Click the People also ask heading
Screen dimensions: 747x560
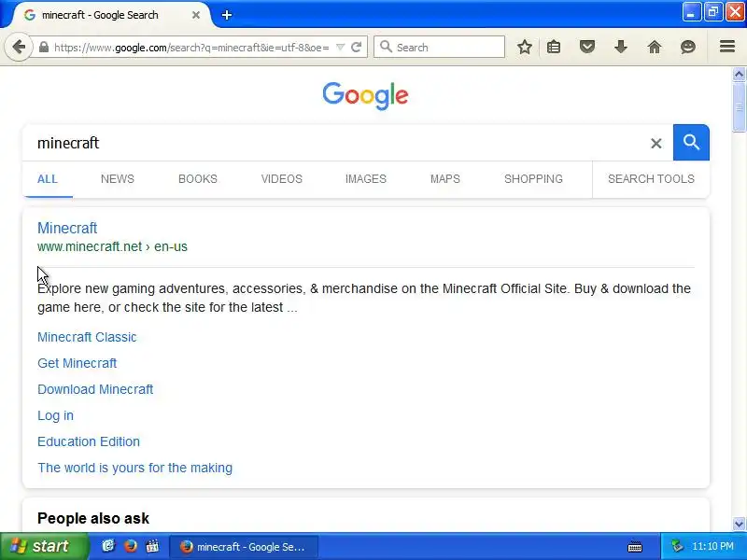[x=93, y=518]
